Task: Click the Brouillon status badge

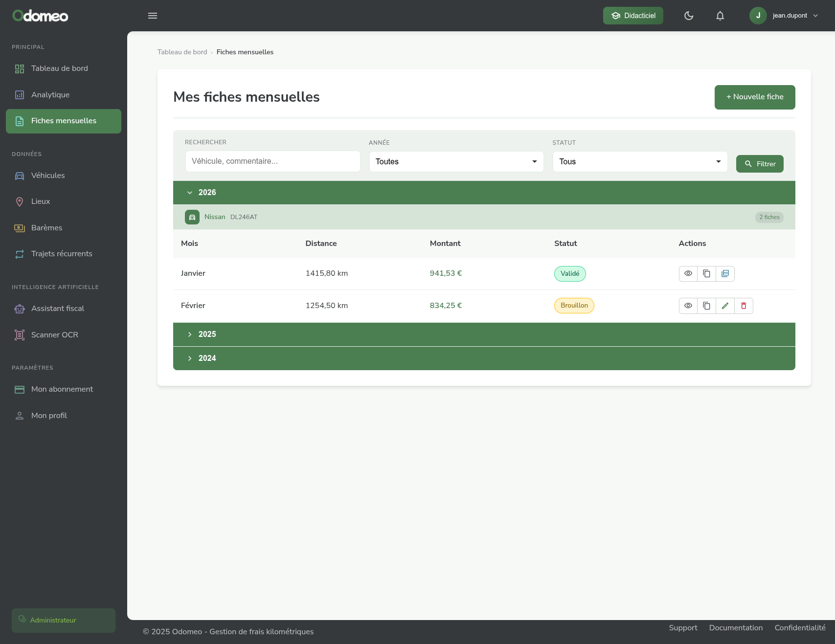Action: (x=574, y=306)
